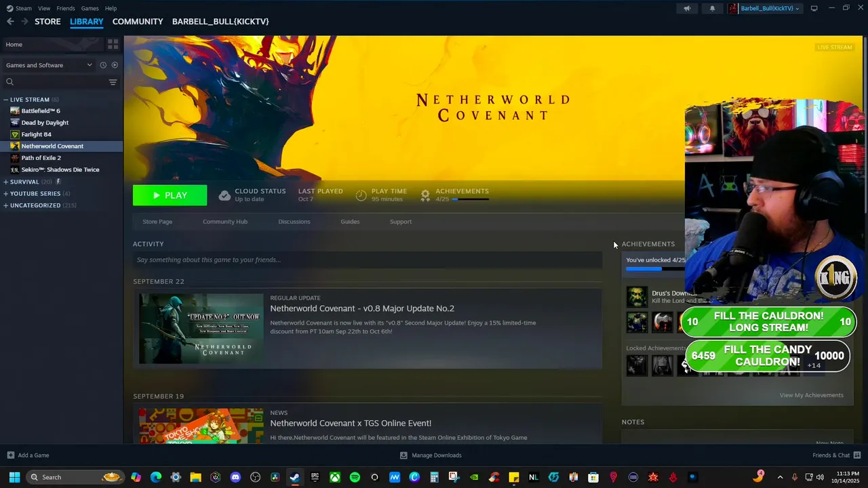Open notifications bell icon
Viewport: 868px width, 488px height.
(x=712, y=8)
